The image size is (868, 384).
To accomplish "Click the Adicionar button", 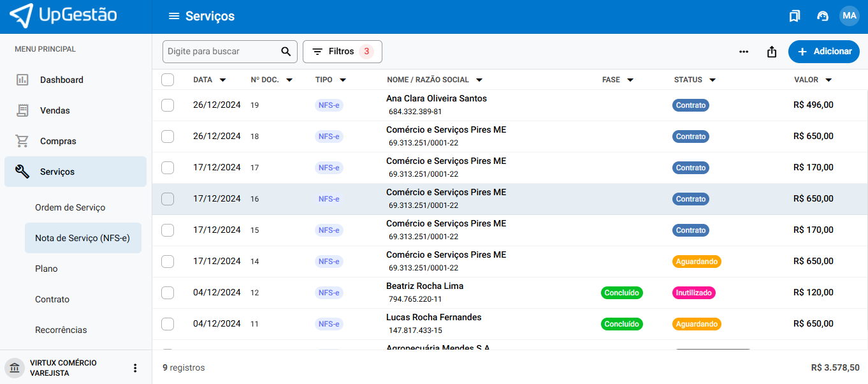I will (x=823, y=52).
